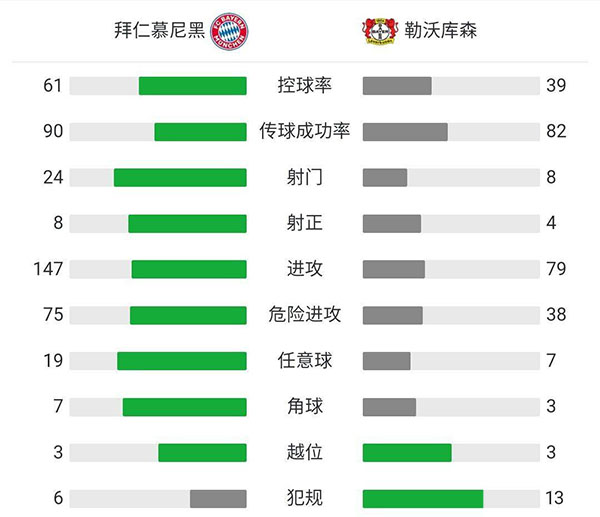The image size is (600, 517).
Task: Tap the 角球 stat label
Action: (x=304, y=407)
